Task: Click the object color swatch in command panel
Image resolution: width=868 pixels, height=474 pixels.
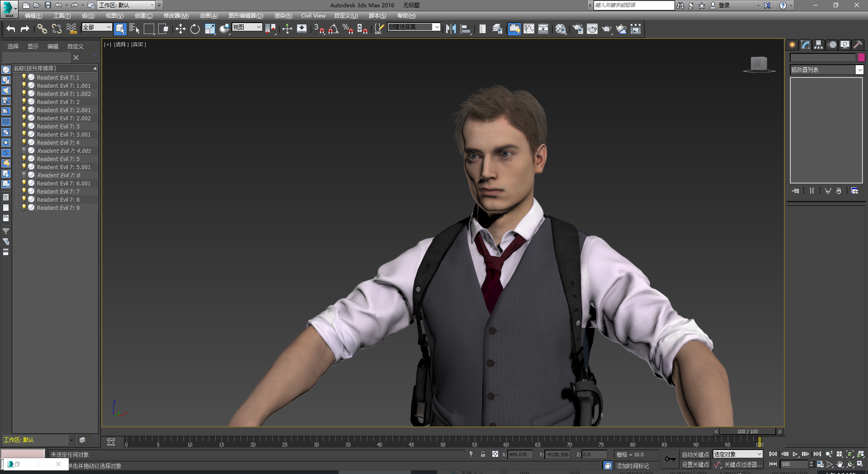Action: [861, 57]
